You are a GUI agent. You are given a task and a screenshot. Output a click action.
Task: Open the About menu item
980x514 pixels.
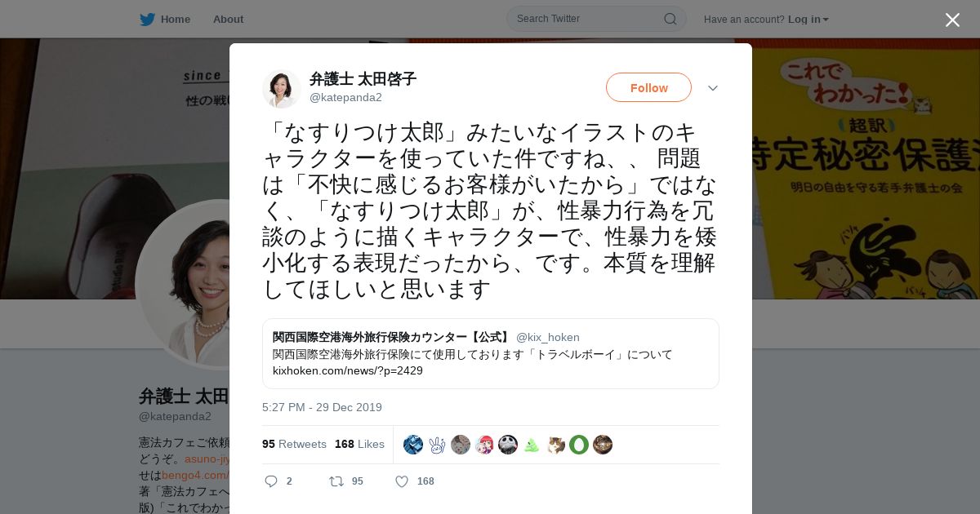228,19
